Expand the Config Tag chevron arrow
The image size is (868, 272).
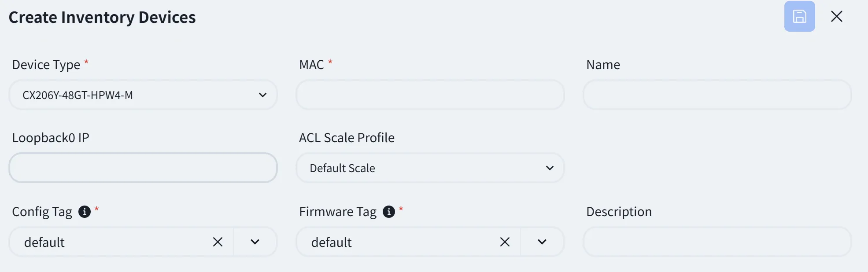coord(255,242)
